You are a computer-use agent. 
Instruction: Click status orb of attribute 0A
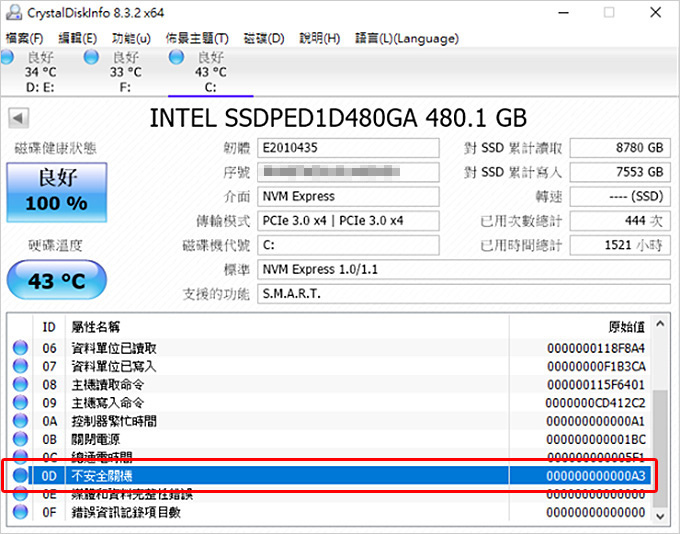[20, 420]
